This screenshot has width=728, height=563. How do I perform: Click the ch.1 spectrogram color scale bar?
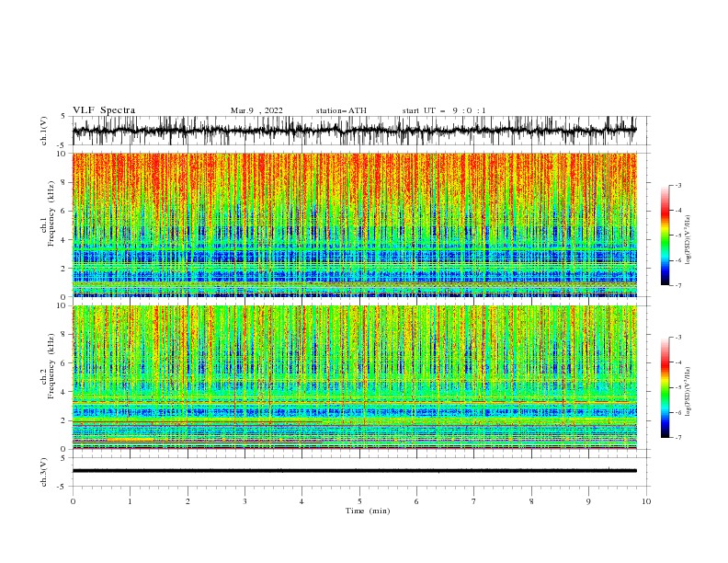coord(665,236)
